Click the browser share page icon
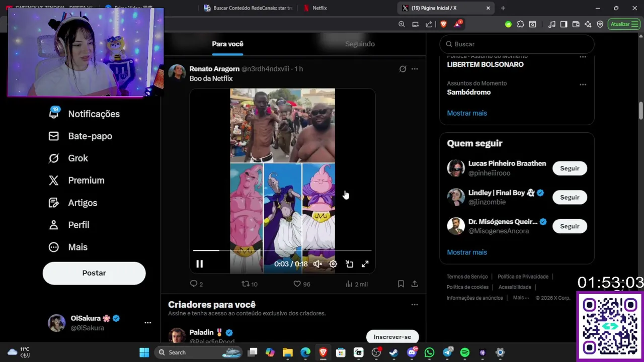Image resolution: width=644 pixels, height=362 pixels. 429,24
